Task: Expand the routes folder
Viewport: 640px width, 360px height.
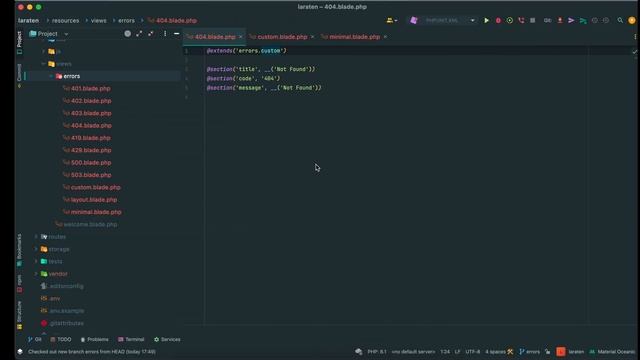Action: click(x=36, y=237)
